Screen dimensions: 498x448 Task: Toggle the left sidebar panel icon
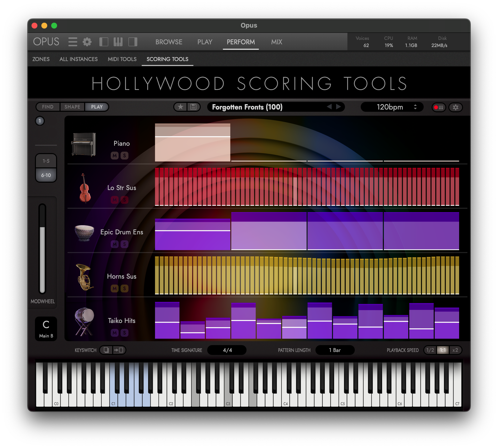[104, 42]
